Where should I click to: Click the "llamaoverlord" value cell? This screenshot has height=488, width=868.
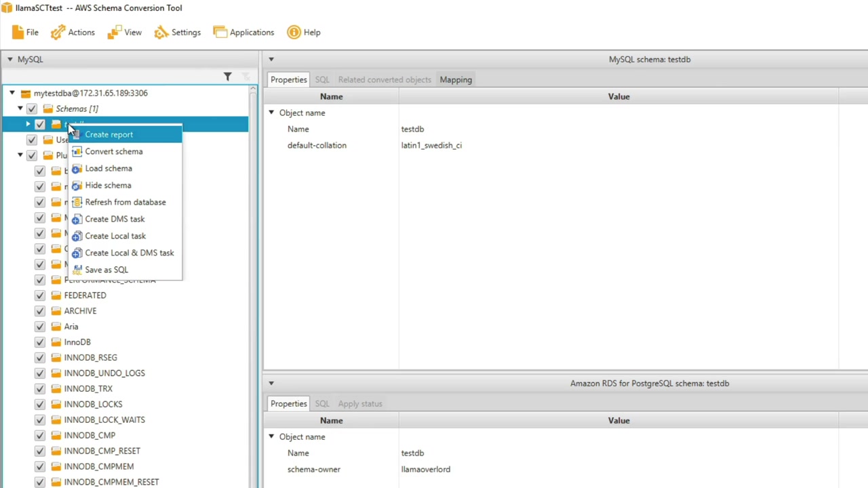point(425,470)
